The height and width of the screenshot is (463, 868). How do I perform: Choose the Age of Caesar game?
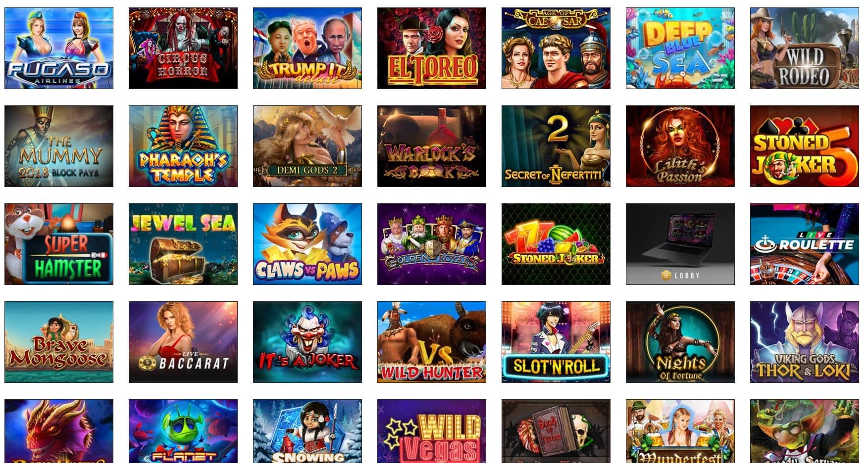(x=556, y=48)
